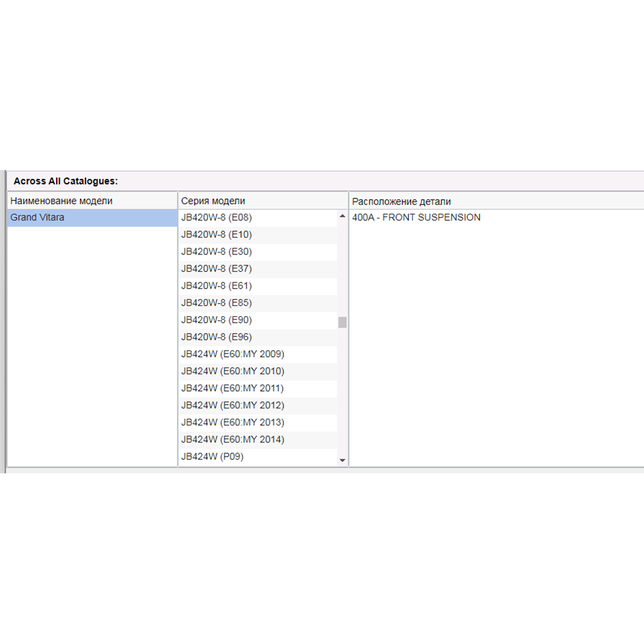Select series JB420W-8 (E96)

click(x=216, y=337)
